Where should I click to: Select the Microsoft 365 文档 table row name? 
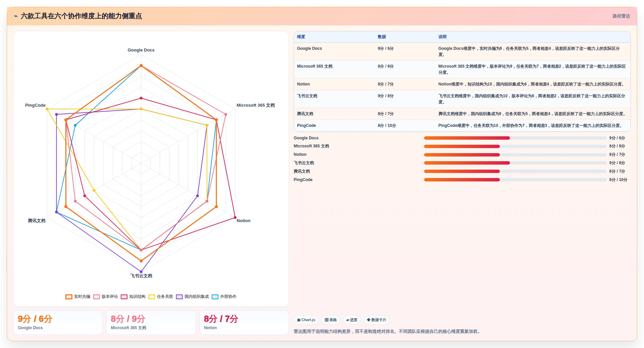(315, 66)
